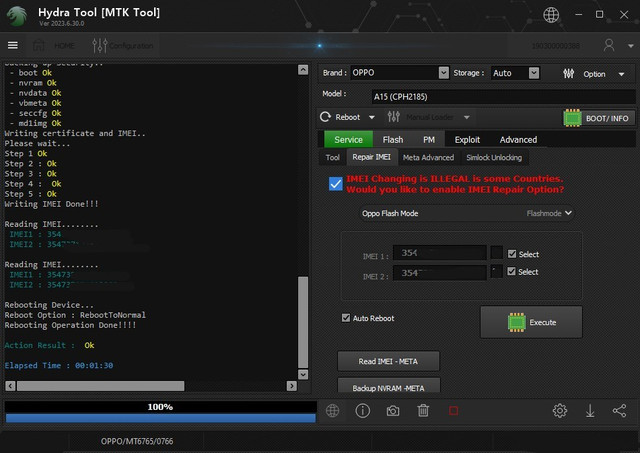Switch to the Exploit tab
Viewport: 640px width, 453px height.
tap(467, 140)
